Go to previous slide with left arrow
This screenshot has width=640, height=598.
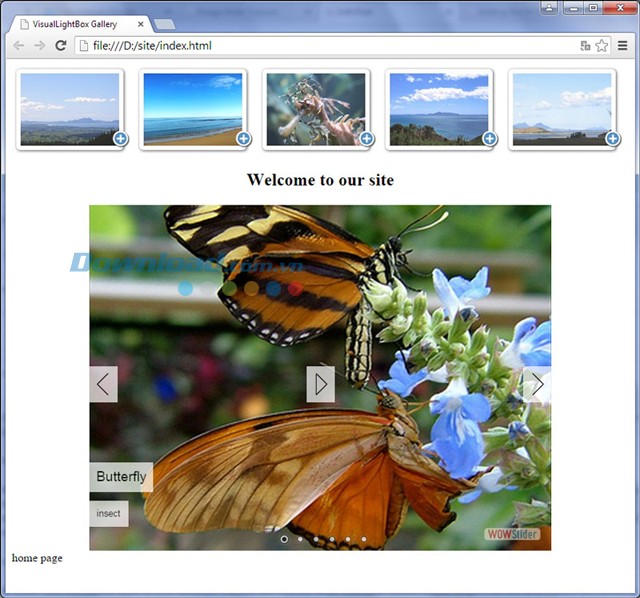coord(103,384)
